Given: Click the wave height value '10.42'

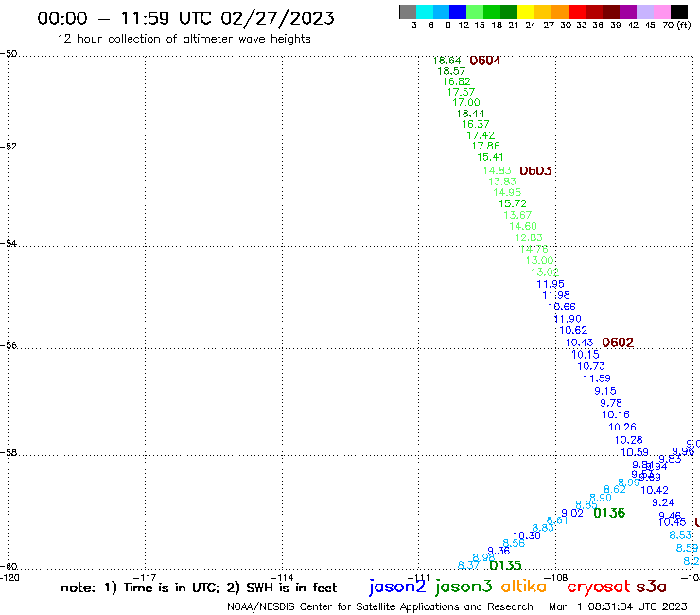Looking at the screenshot, I should coord(655,490).
